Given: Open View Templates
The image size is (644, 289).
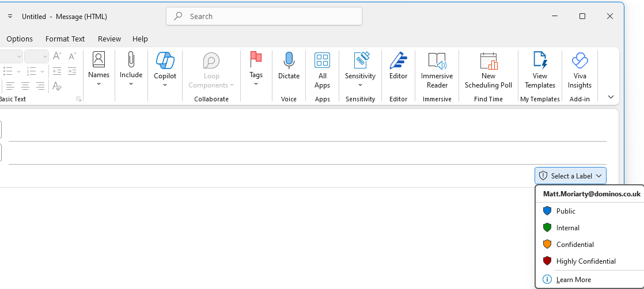Looking at the screenshot, I should click(540, 70).
